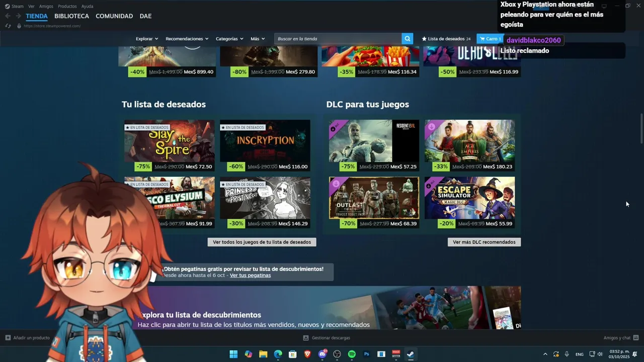Click the Mex$ 899.40 discounted price
The height and width of the screenshot is (362, 644).
click(x=199, y=72)
